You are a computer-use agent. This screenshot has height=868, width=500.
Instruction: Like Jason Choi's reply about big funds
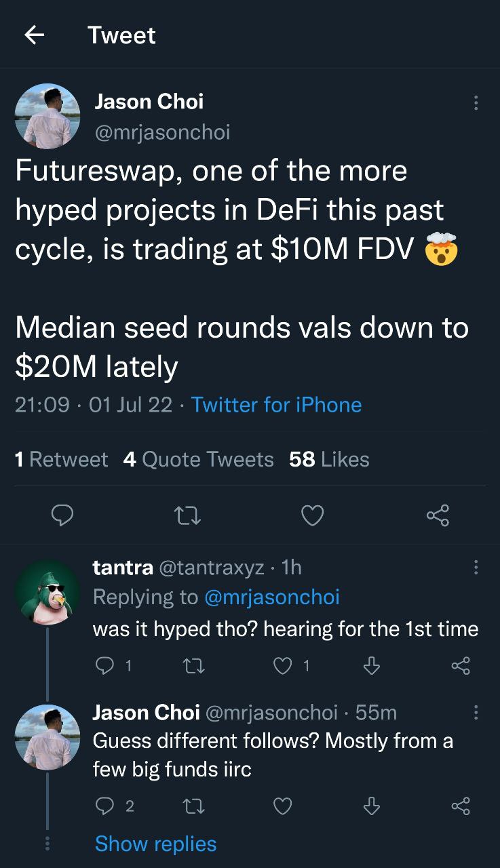click(282, 806)
